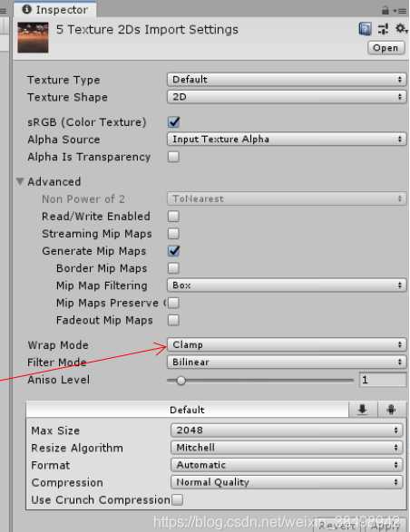Open the Texture Type dropdown
Image resolution: width=410 pixels, height=532 pixels.
(287, 80)
